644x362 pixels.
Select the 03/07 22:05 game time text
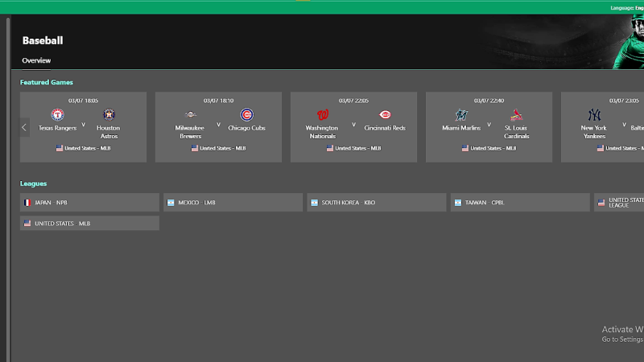353,101
